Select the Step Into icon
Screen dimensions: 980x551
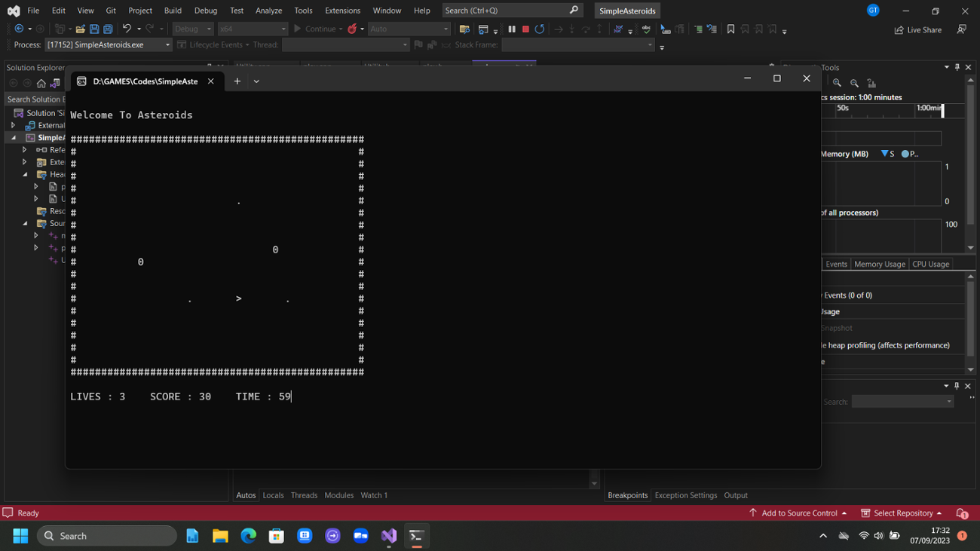pyautogui.click(x=571, y=29)
